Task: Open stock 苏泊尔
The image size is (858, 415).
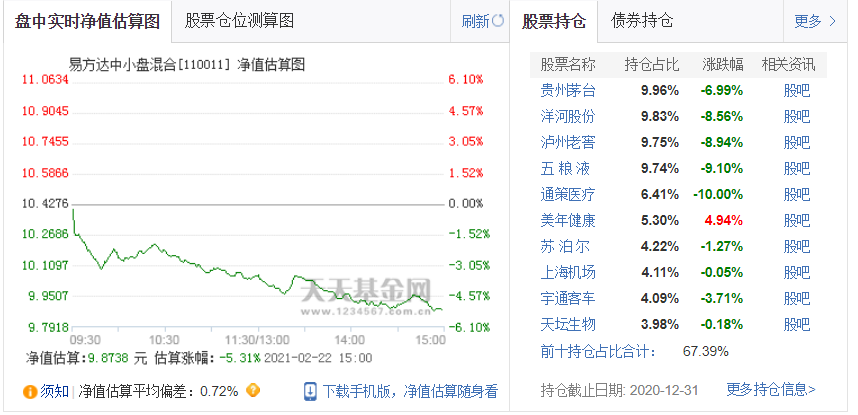Action: tap(565, 246)
